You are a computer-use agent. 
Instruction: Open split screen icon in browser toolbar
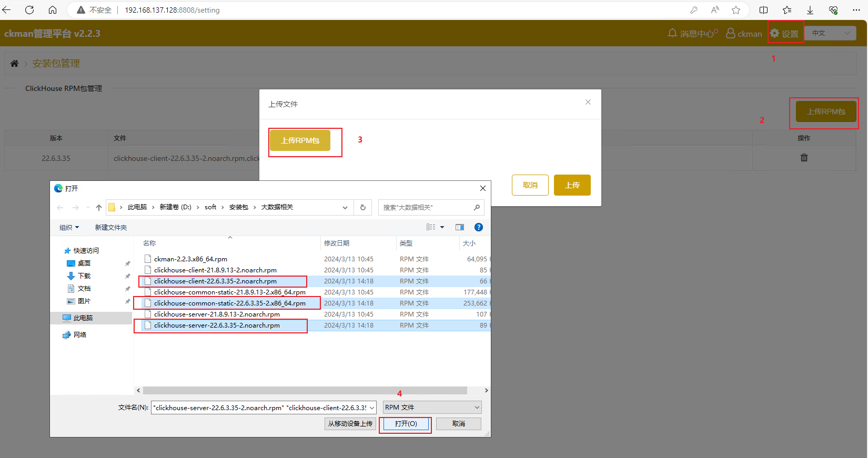[764, 10]
